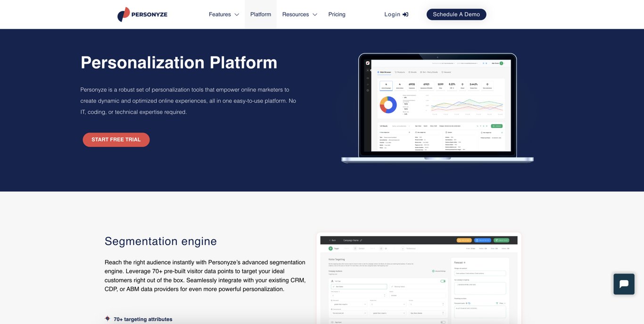Viewport: 644px width, 324px height.
Task: Click the user avatar in dashboard header
Action: [501, 63]
